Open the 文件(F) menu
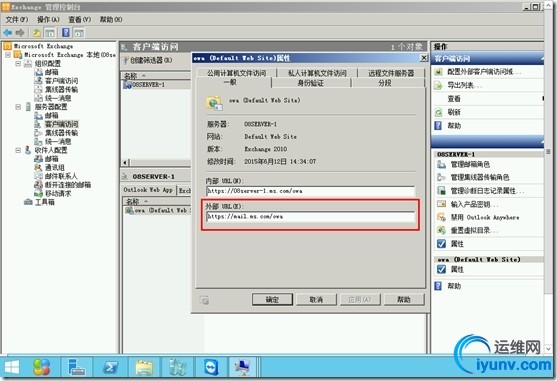 17,20
